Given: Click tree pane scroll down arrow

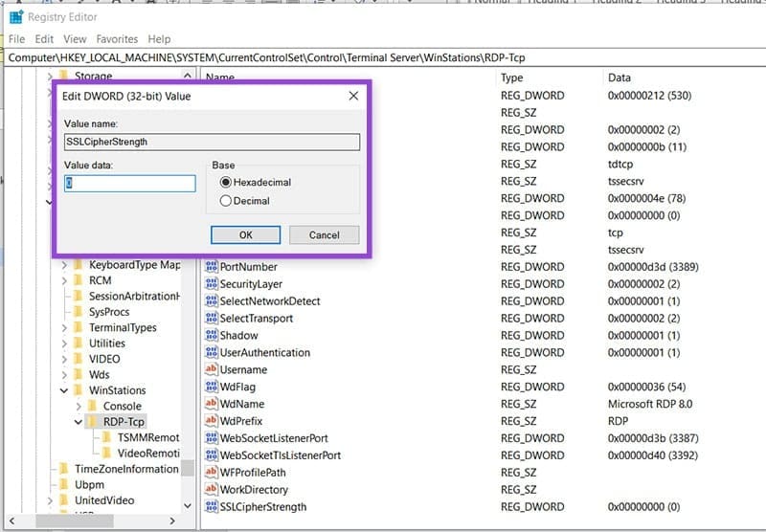Looking at the screenshot, I should point(188,505).
